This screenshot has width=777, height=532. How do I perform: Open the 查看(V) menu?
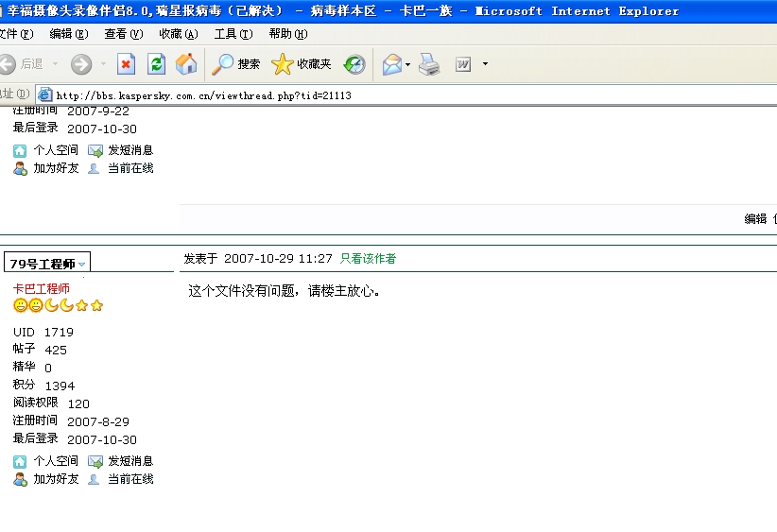coord(124,34)
